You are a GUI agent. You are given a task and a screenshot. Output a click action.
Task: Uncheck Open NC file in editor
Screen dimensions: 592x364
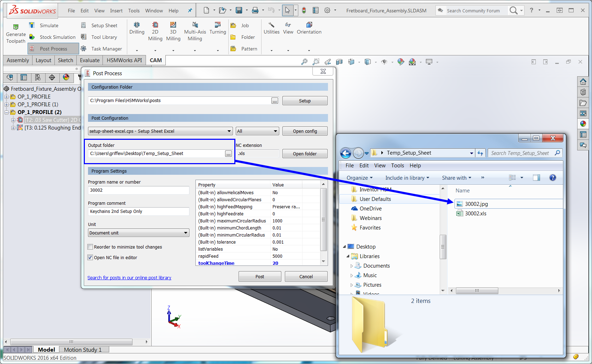pyautogui.click(x=90, y=257)
